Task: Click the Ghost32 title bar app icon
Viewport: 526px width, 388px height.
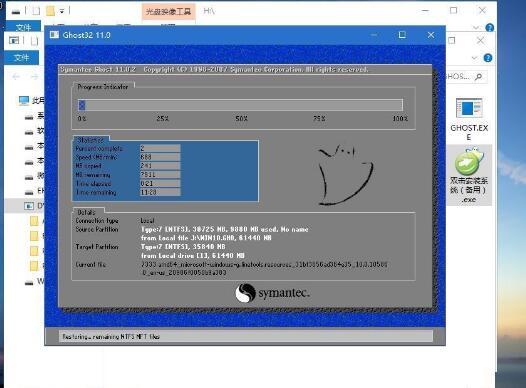Action: click(54, 35)
